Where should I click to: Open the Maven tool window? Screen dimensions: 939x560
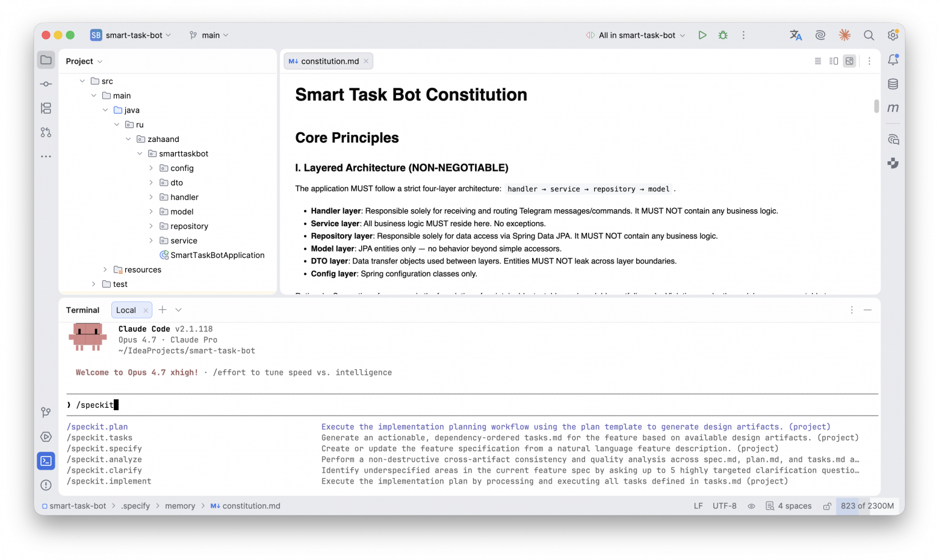click(x=893, y=108)
